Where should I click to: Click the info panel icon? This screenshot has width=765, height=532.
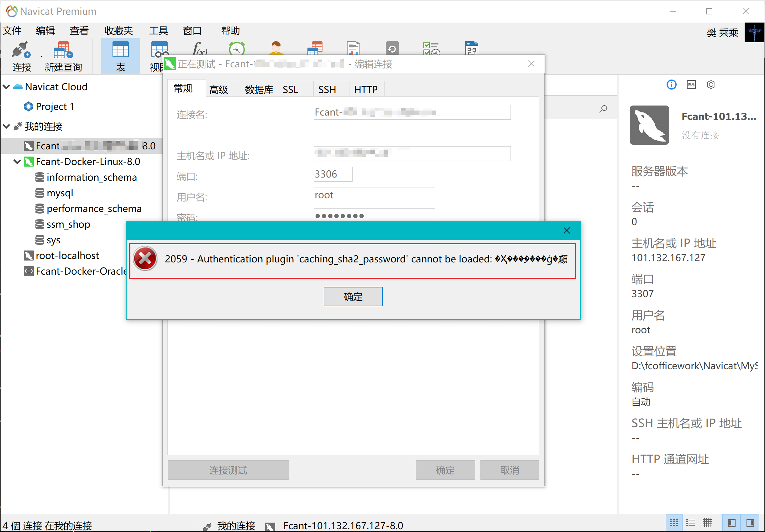tap(671, 85)
